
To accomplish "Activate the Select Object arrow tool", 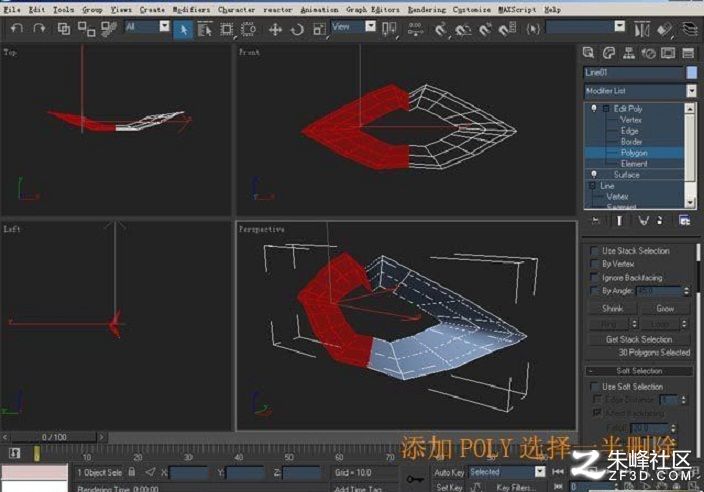I will coord(183,30).
